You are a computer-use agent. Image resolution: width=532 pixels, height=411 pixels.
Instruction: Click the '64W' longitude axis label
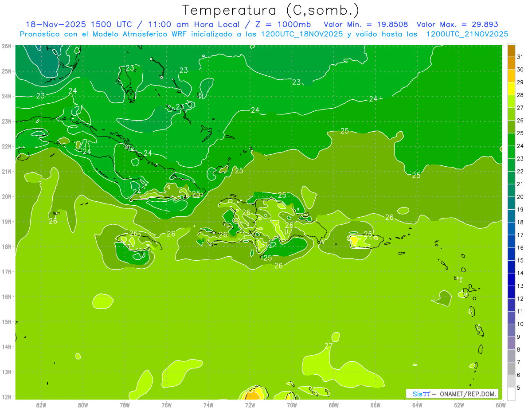pos(417,405)
